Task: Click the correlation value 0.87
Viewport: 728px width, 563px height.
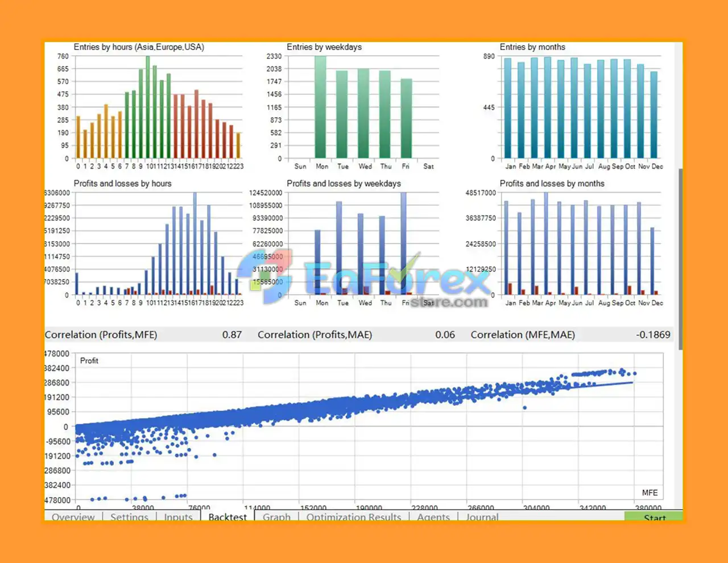Action: 232,335
